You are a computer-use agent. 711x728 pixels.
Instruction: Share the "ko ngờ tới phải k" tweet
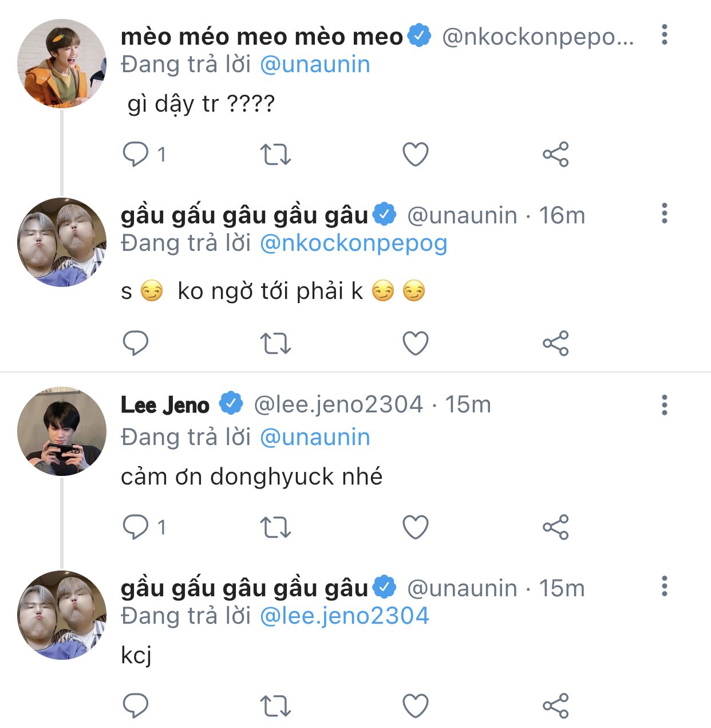[555, 344]
